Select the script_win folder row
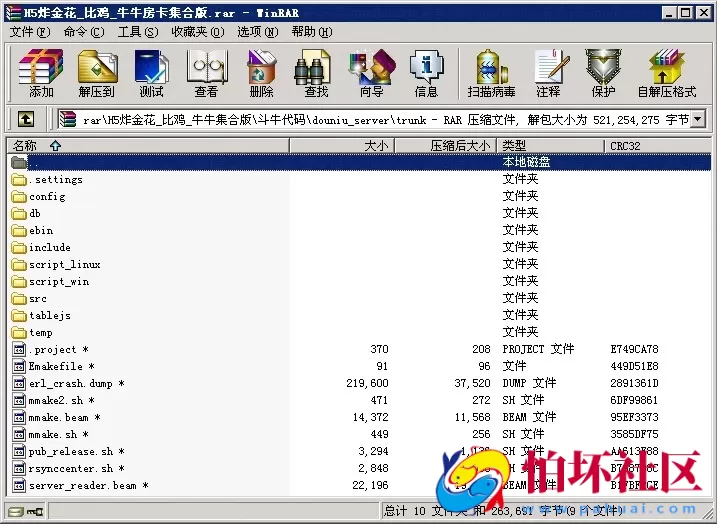Screen dimensions: 717x524 [359, 281]
